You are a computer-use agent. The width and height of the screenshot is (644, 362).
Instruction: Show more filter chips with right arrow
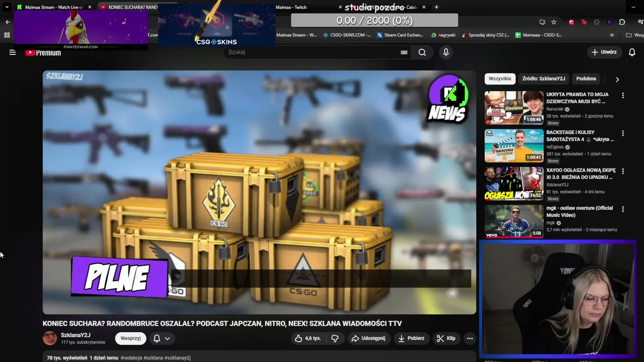pyautogui.click(x=617, y=79)
